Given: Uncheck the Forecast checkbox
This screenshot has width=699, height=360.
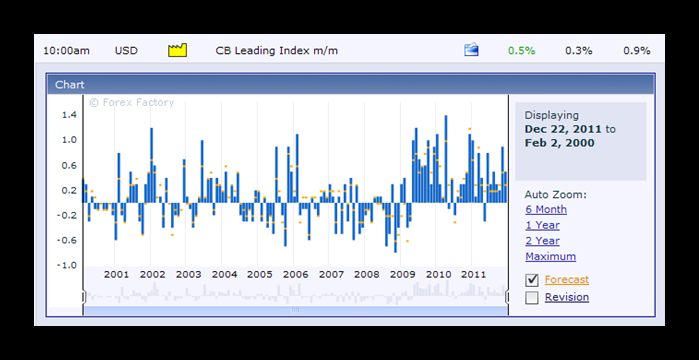Looking at the screenshot, I should pos(532,280).
